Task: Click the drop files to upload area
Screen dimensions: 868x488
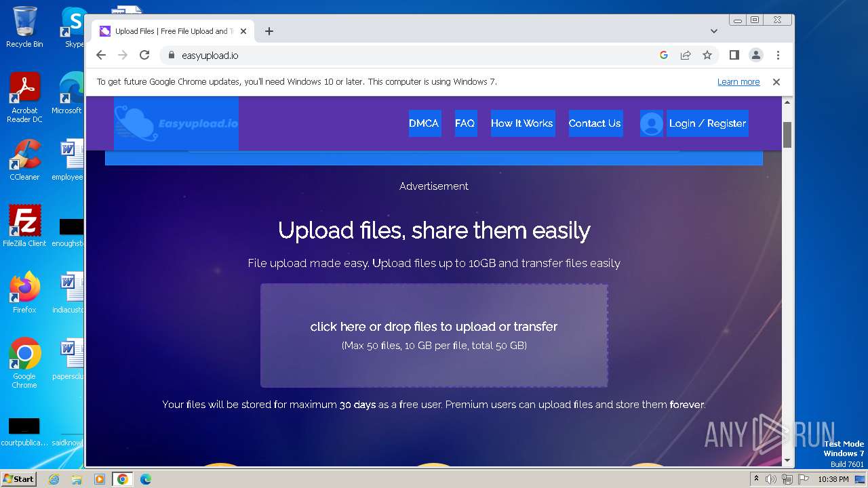Action: coord(434,335)
